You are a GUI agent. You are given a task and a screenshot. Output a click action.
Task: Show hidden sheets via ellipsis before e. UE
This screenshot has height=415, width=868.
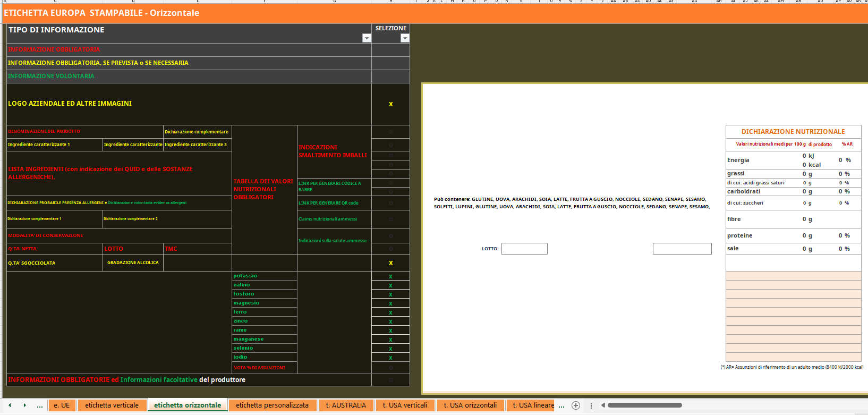coord(40,405)
